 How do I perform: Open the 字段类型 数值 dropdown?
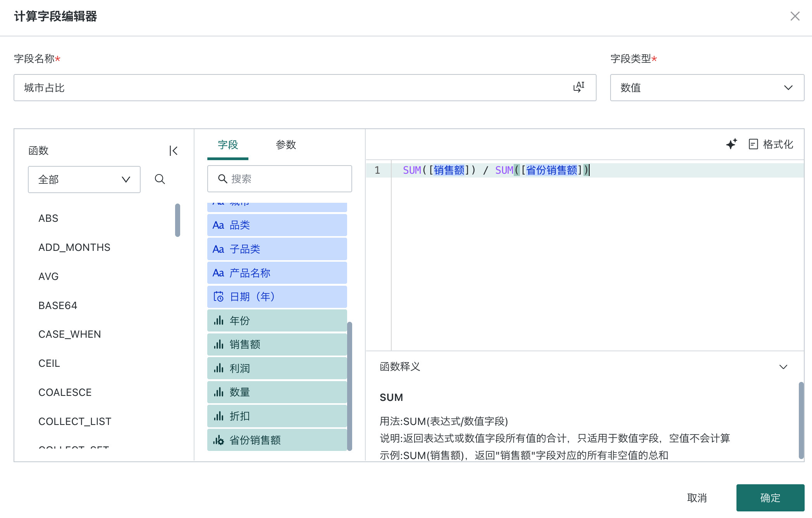(x=707, y=88)
